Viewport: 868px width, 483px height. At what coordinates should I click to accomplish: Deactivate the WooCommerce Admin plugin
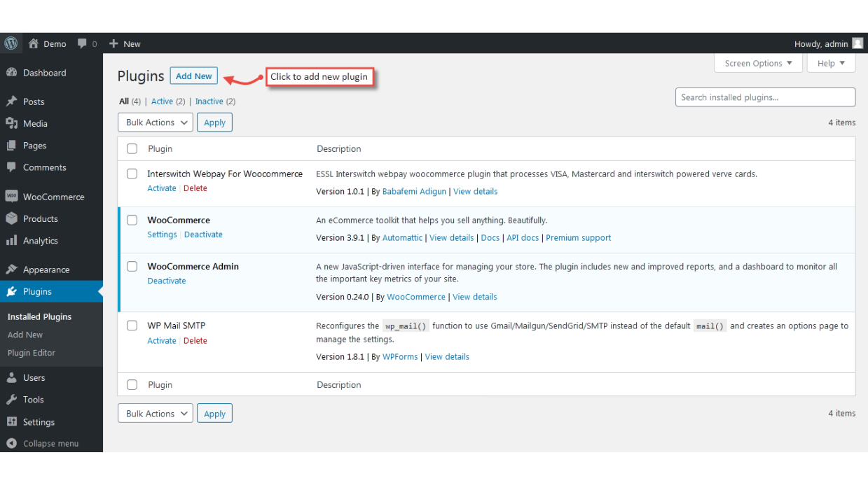167,281
